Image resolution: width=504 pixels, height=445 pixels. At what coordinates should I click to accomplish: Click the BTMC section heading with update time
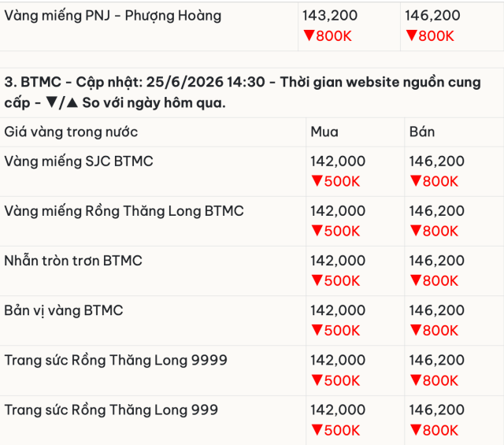click(x=243, y=93)
